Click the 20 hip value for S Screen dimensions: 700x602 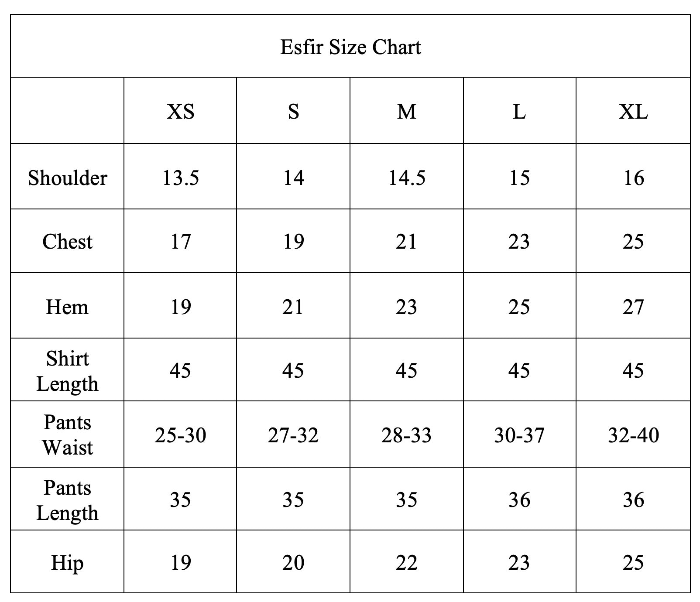coord(293,562)
